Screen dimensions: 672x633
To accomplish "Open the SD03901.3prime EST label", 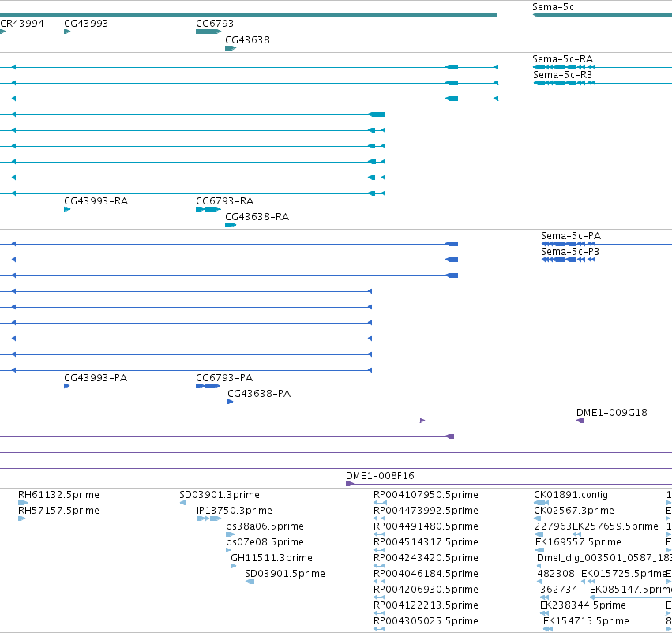I will pos(220,495).
